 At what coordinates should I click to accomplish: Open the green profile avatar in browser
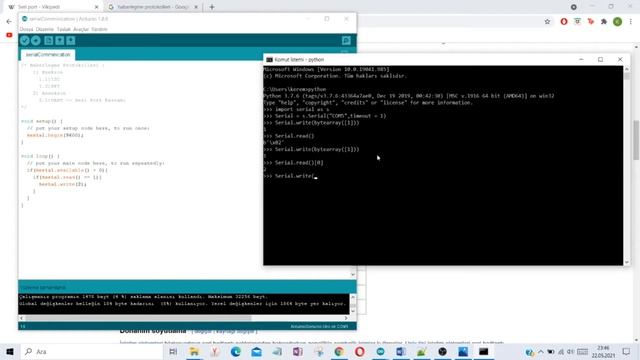tap(618, 22)
